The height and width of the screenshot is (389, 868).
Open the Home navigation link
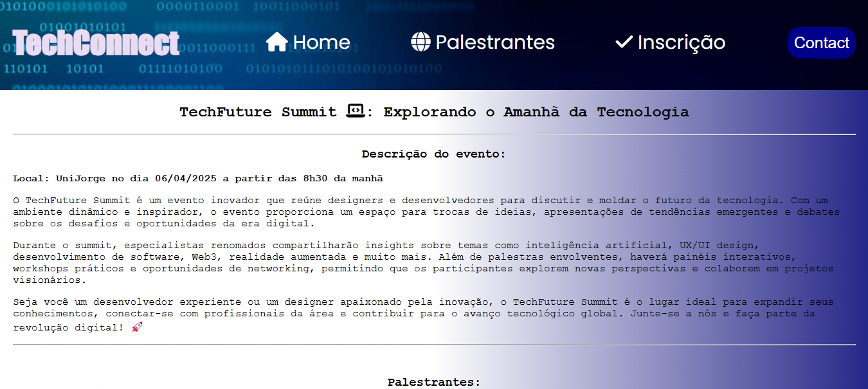[x=321, y=42]
